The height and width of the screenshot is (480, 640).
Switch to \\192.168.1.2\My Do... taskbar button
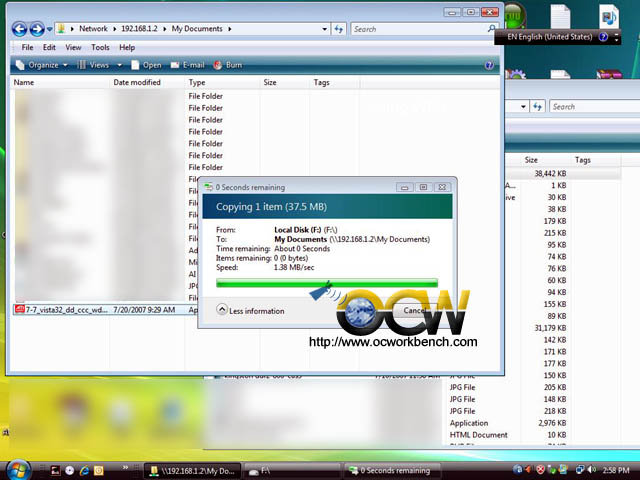pos(192,471)
